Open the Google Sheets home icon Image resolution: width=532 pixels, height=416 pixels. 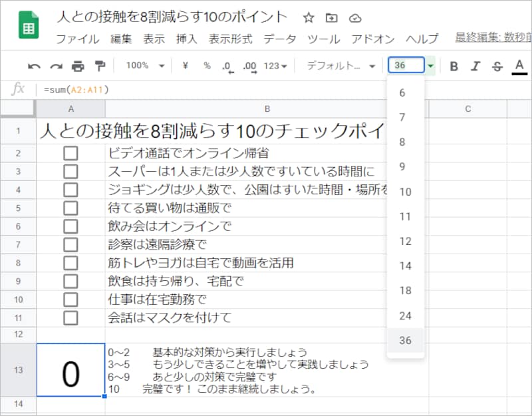click(29, 27)
